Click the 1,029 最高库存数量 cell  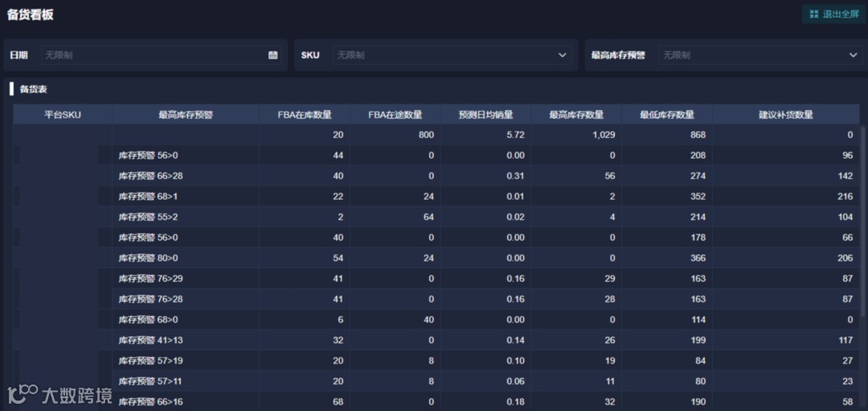(576, 134)
